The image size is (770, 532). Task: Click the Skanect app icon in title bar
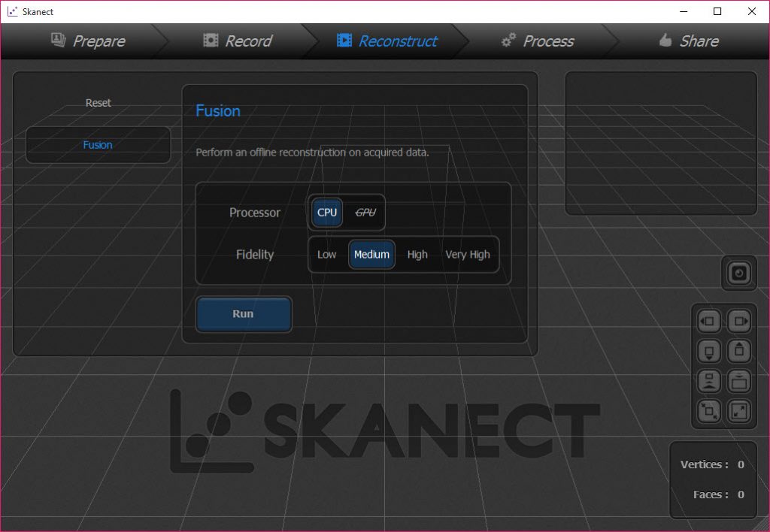click(x=12, y=11)
